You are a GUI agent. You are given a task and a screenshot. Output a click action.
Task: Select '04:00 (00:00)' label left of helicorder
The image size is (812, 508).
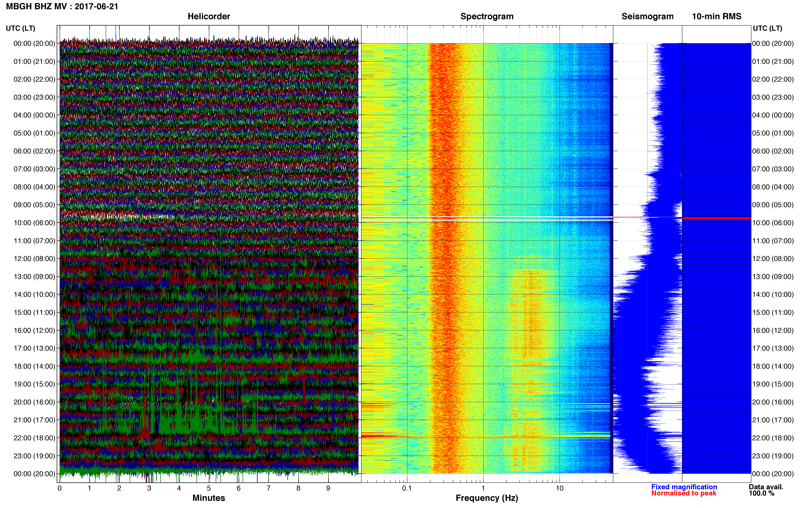pos(34,115)
